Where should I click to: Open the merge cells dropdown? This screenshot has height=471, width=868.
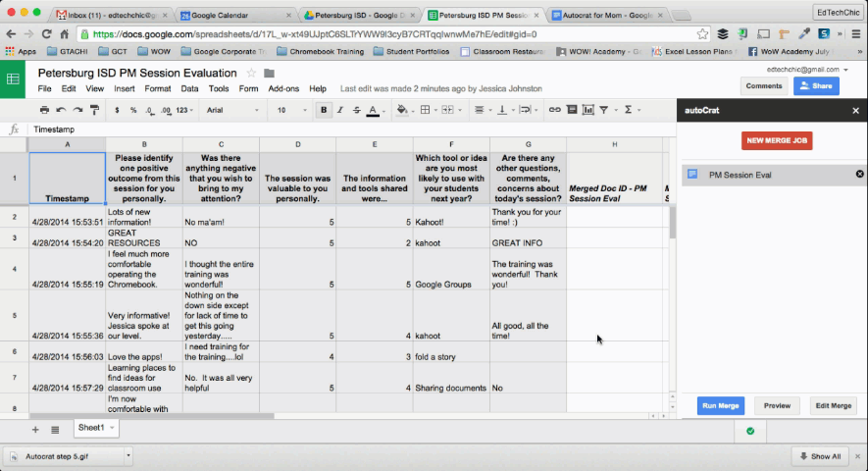[x=452, y=110]
